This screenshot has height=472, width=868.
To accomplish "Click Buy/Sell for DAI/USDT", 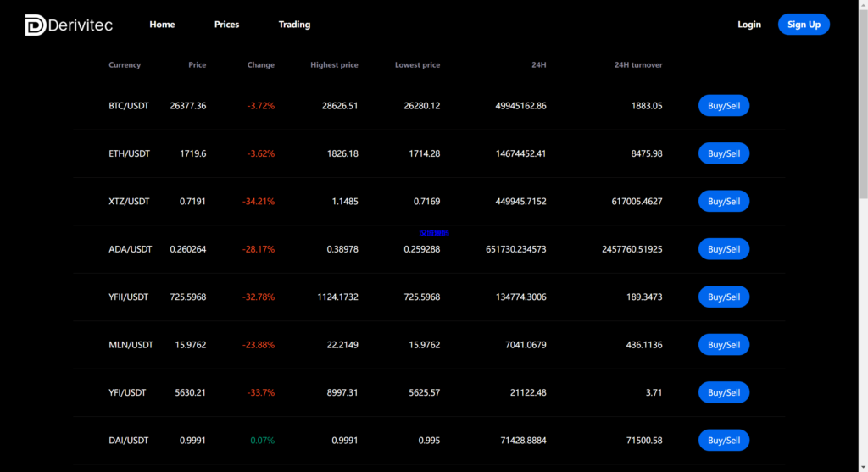I will click(x=723, y=440).
